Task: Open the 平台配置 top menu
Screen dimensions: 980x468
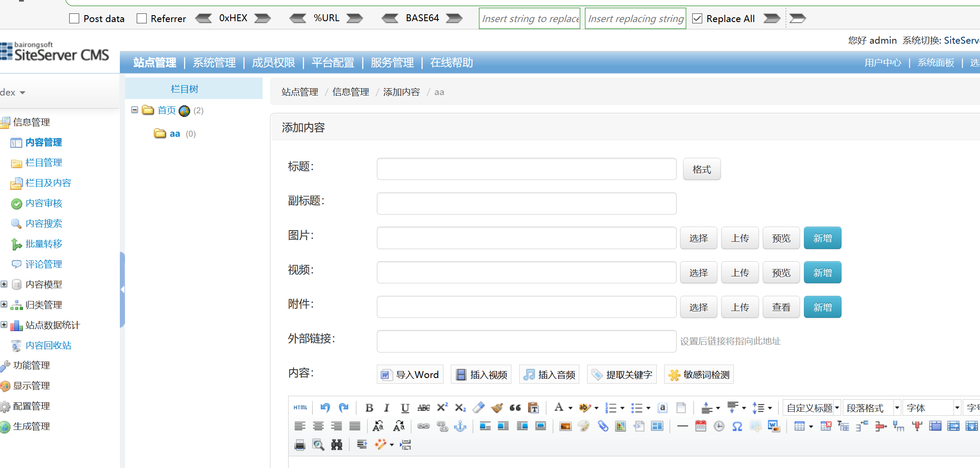Action: (x=333, y=63)
